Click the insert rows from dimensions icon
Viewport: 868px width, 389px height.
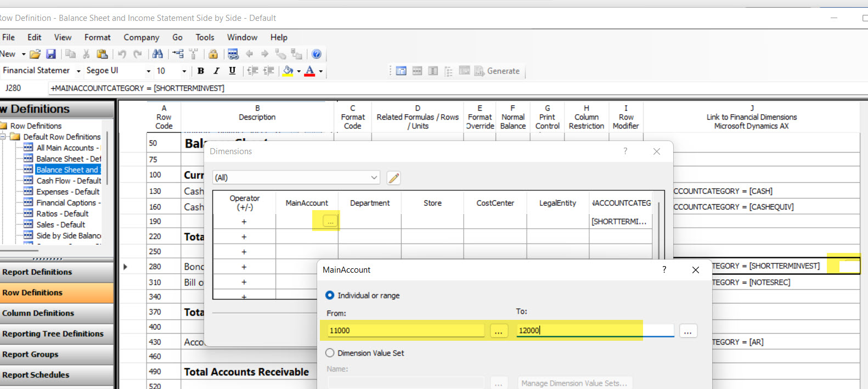coord(178,54)
